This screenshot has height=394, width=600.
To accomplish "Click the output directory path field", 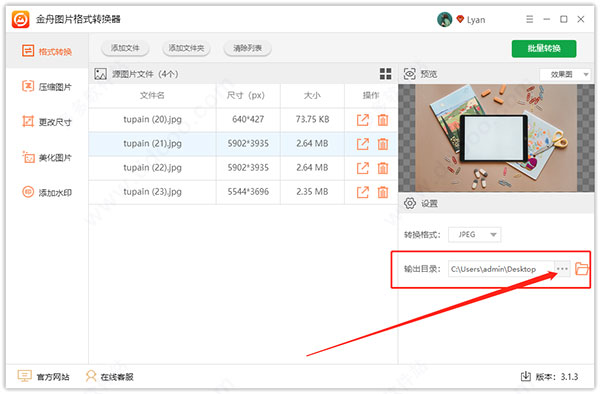I will pyautogui.click(x=501, y=269).
